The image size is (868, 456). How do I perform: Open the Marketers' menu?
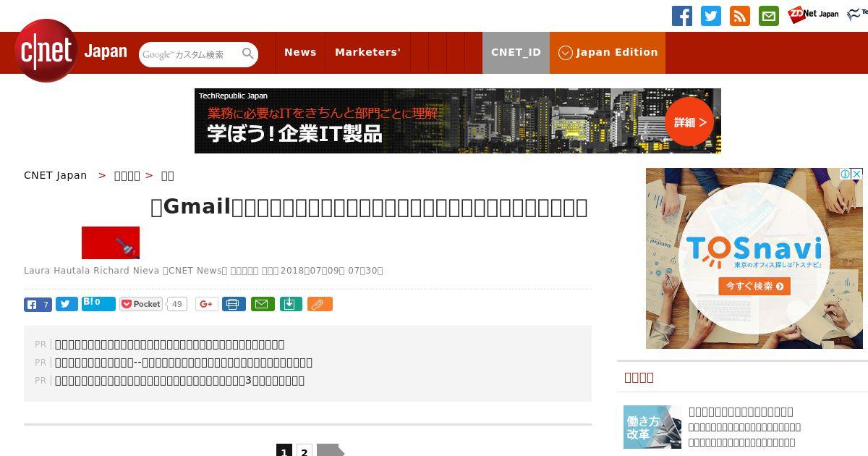point(367,52)
